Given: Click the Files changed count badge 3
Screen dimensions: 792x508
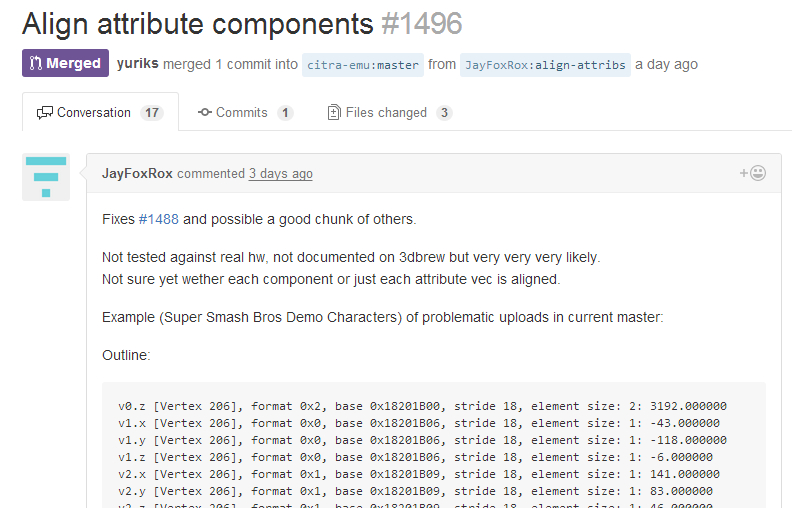Looking at the screenshot, I should click(x=444, y=113).
